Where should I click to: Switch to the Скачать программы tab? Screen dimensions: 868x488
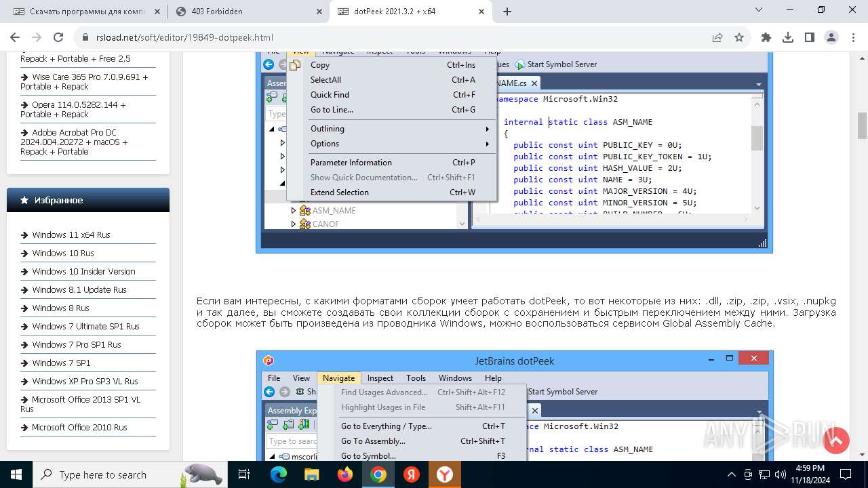(86, 12)
